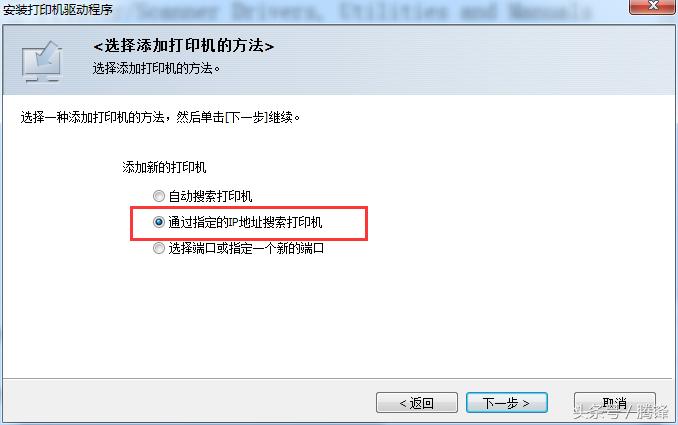Click the 安装打印机驱动程序 title bar text
Image resolution: width=678 pixels, height=425 pixels.
pos(58,9)
